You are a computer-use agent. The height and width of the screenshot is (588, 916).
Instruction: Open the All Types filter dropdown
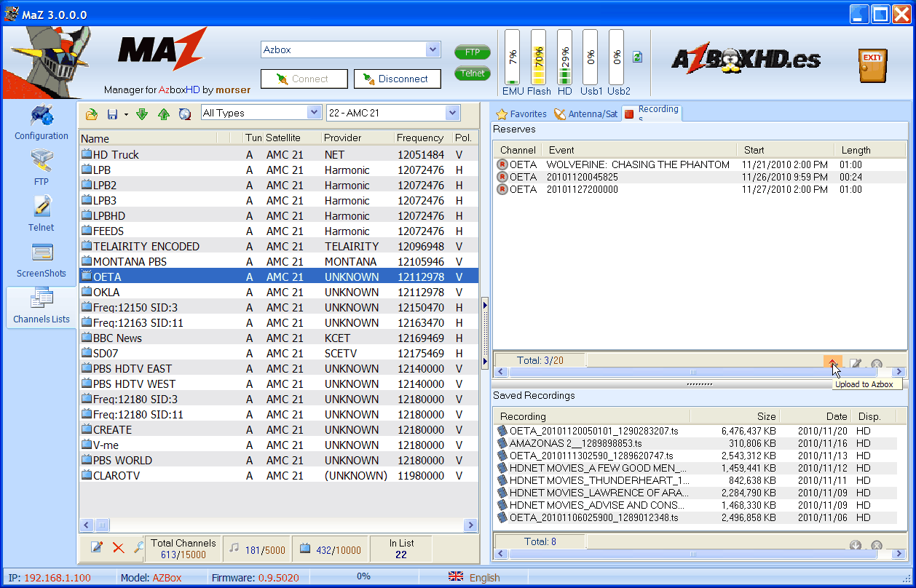314,113
